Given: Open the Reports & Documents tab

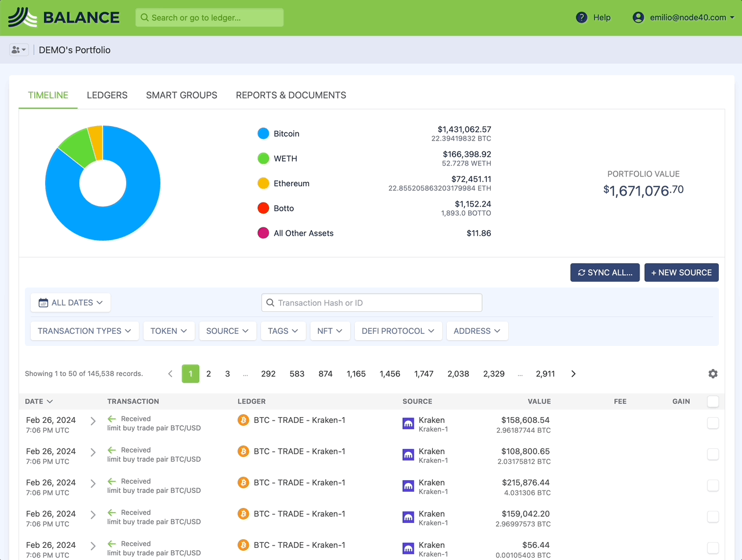Looking at the screenshot, I should pyautogui.click(x=291, y=95).
